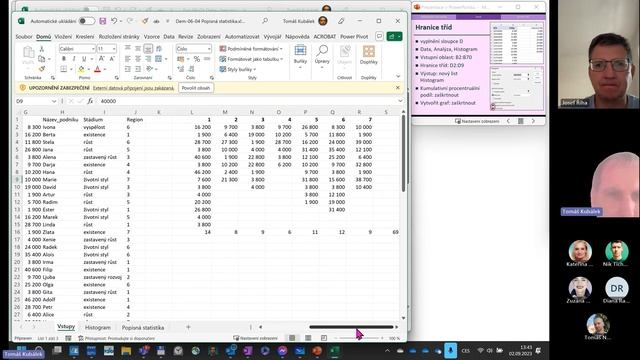Open the Popisná statistika sheet tab
Viewport: 640px width, 360px height.
[x=143, y=327]
